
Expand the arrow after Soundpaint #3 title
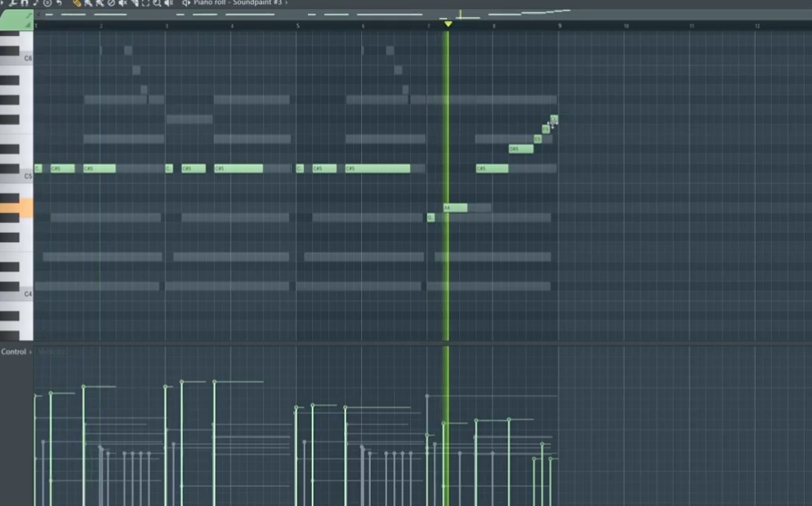[287, 2]
